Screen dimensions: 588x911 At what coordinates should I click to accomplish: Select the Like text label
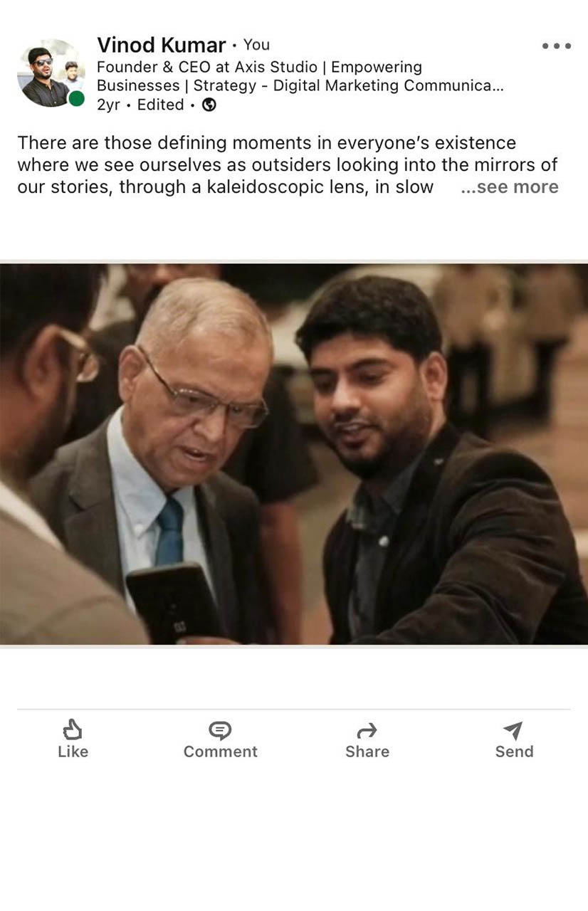point(73,752)
